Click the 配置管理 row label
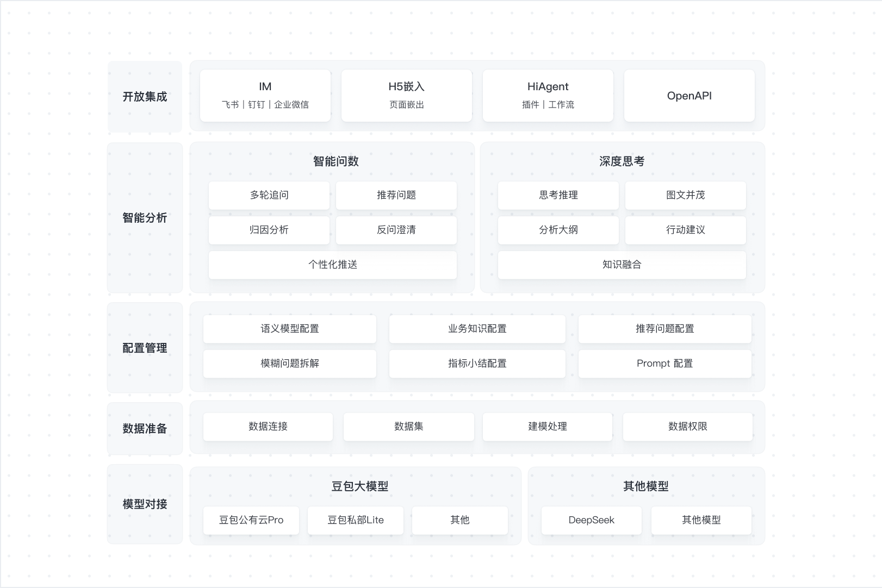The image size is (882, 588). tap(145, 348)
